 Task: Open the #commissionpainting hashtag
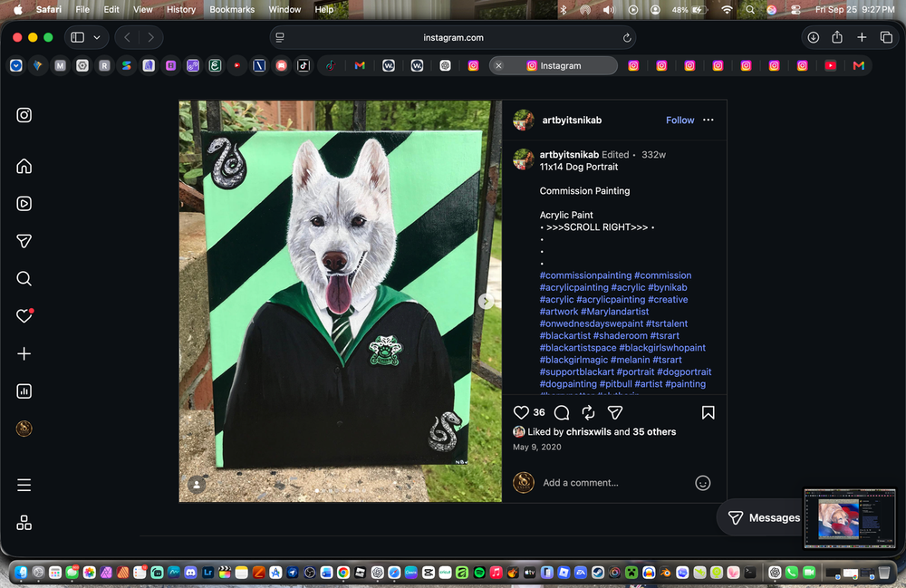[585, 275]
